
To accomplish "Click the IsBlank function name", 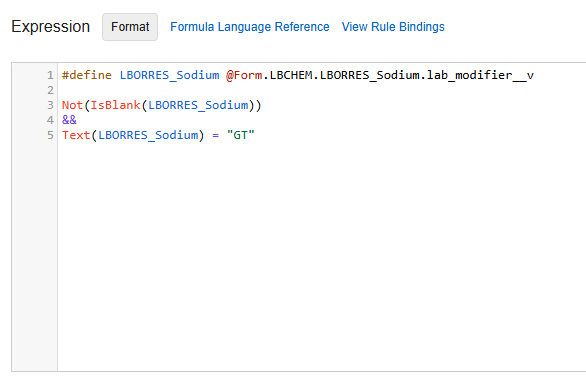I will 115,105.
